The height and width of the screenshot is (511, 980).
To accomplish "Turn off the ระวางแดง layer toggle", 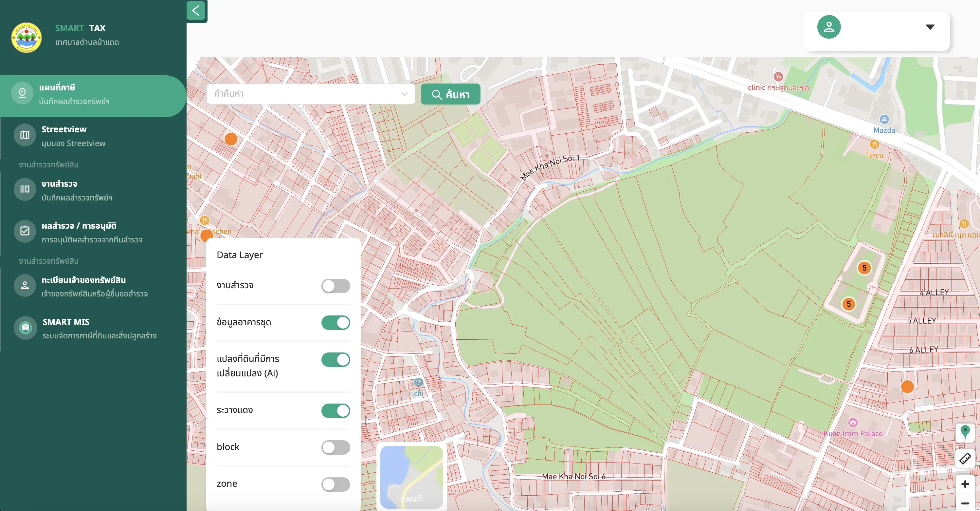I will click(336, 410).
